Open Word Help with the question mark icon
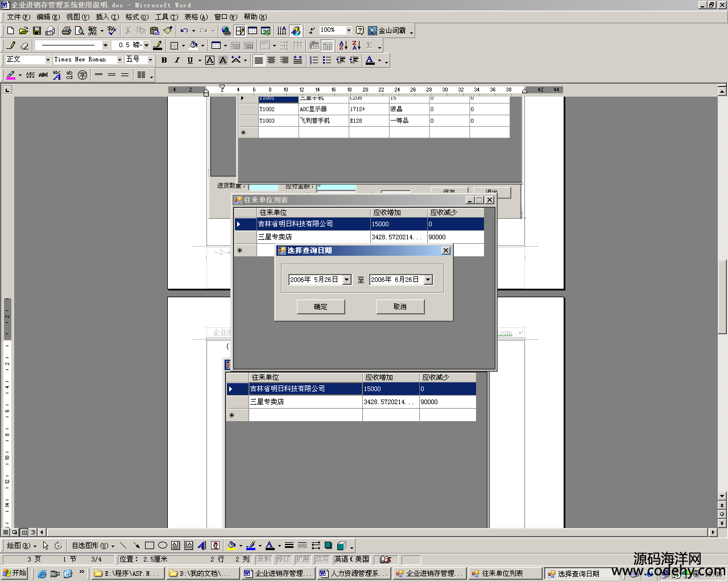728x582 pixels. [x=359, y=31]
